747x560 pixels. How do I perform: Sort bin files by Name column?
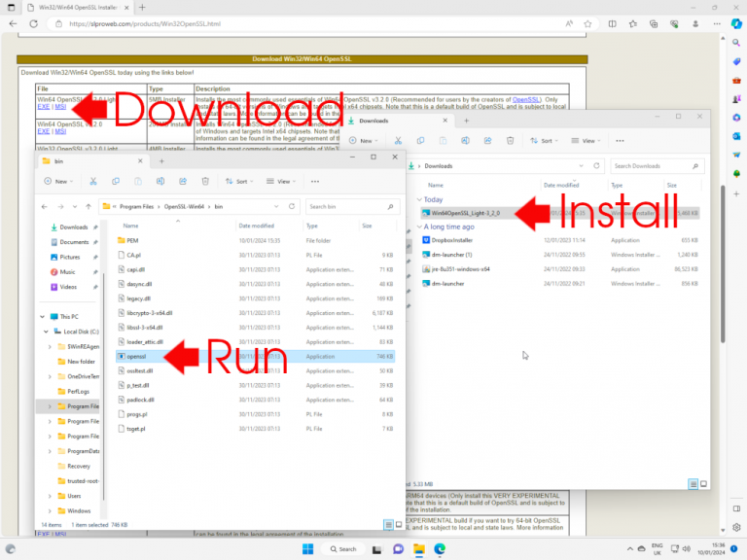tap(130, 226)
